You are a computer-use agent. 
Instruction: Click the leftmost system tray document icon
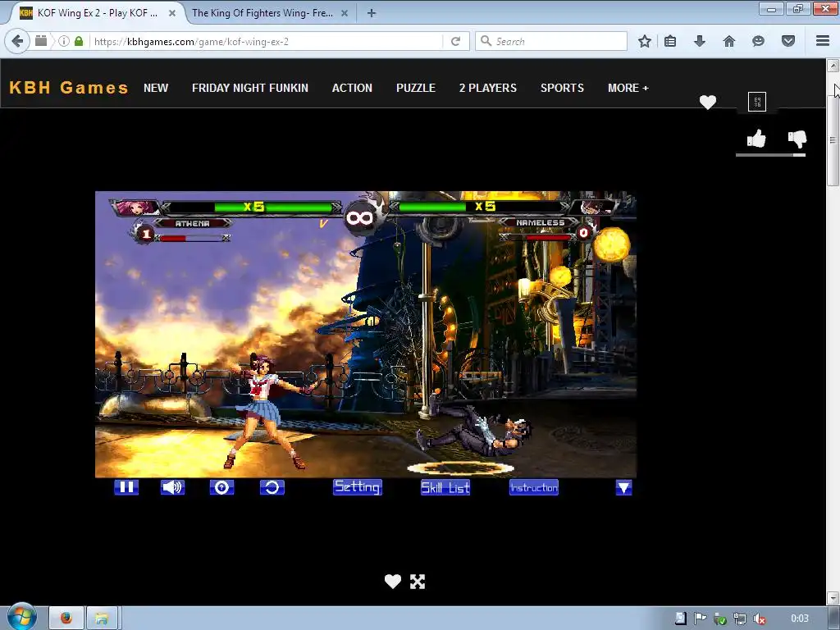click(x=680, y=619)
